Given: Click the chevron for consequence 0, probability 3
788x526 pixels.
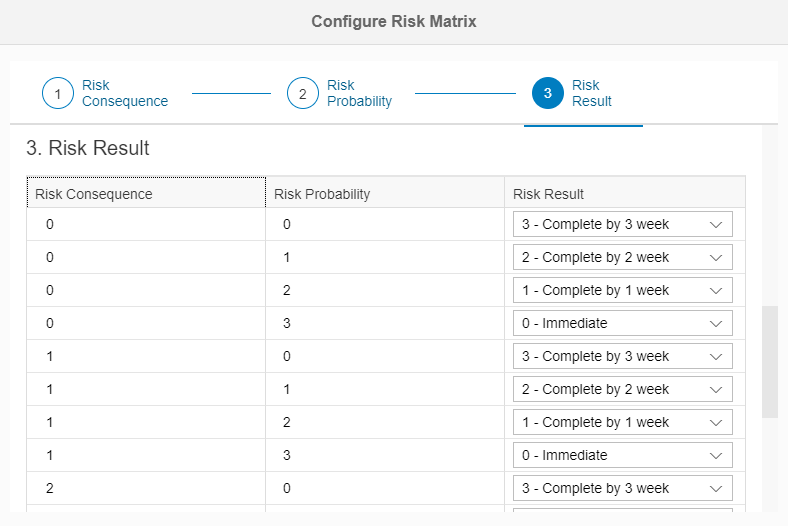Looking at the screenshot, I should tap(716, 324).
